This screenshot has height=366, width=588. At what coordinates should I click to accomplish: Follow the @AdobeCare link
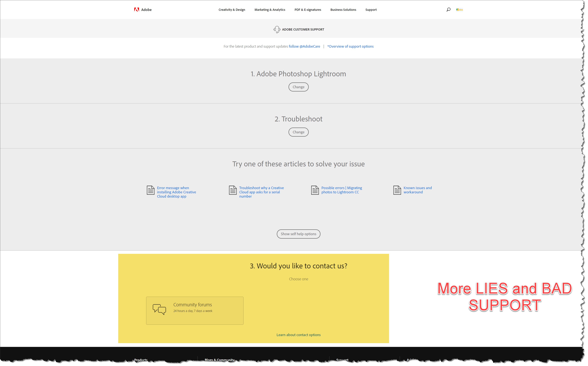point(304,47)
